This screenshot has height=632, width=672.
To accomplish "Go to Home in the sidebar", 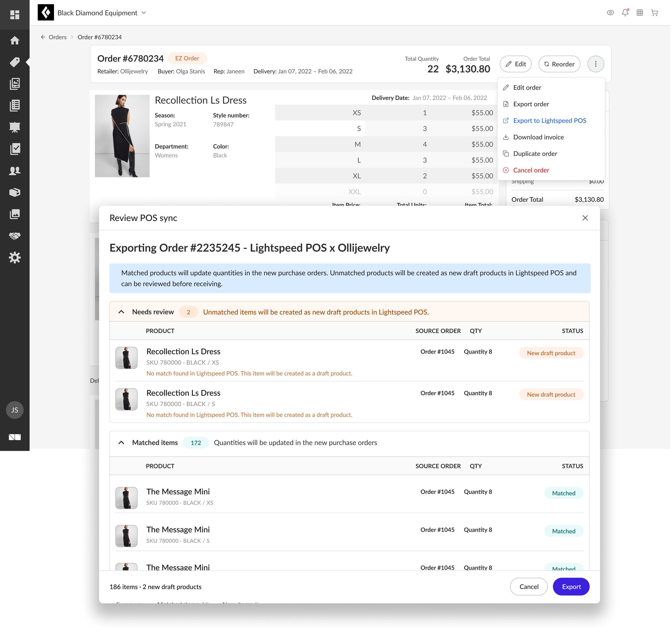I will [15, 41].
